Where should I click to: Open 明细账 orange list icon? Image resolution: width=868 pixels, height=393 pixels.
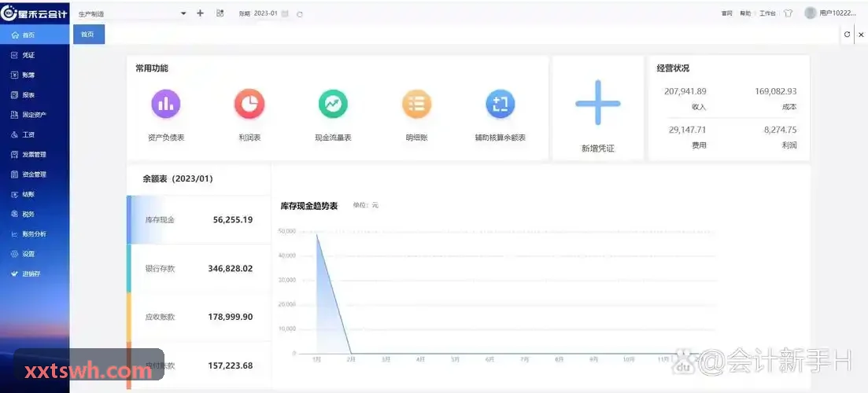(416, 104)
